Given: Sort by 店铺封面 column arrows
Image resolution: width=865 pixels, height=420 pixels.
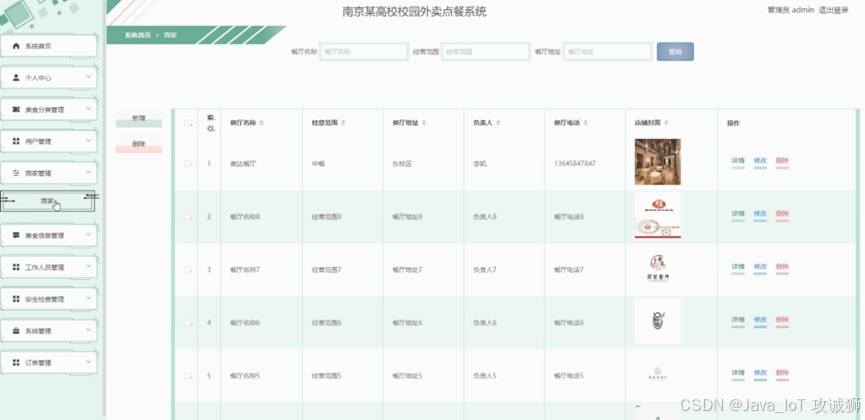Looking at the screenshot, I should point(666,123).
